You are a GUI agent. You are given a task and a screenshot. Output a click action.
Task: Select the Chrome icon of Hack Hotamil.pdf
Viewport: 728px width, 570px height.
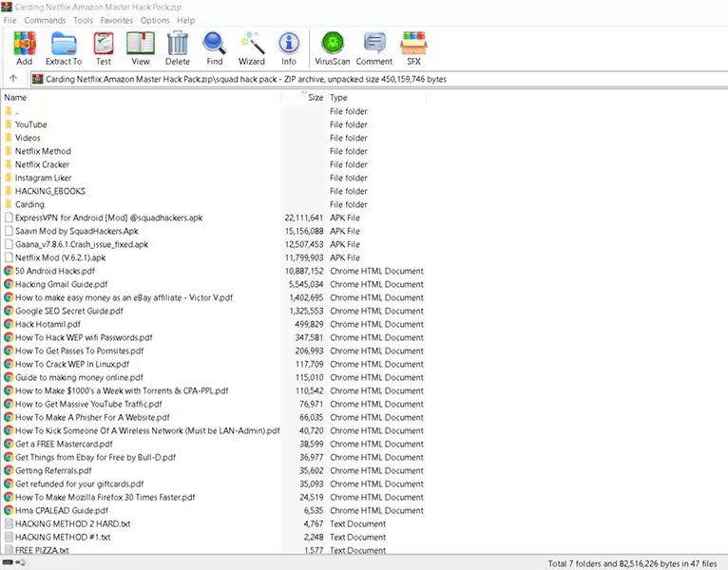click(x=9, y=324)
